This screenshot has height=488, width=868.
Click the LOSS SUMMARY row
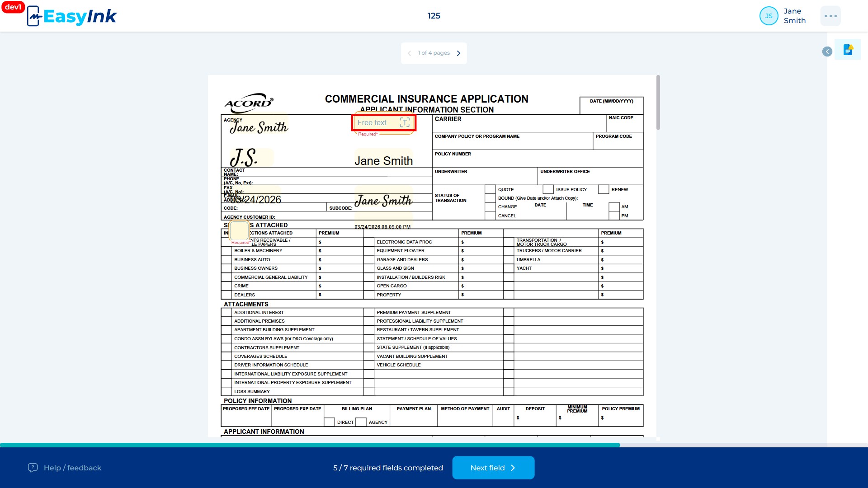[x=292, y=392]
